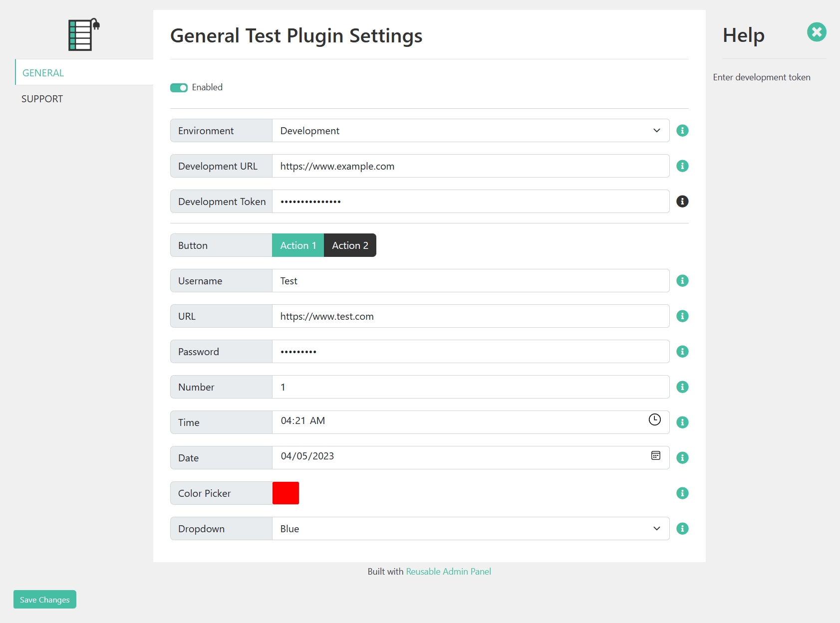Click the Save Changes button
Viewport: 840px width, 623px height.
tap(45, 600)
